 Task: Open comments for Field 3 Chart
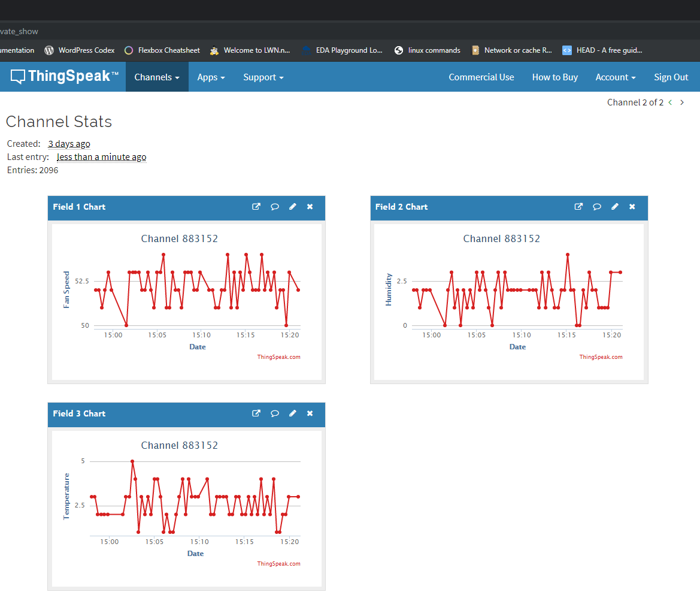tap(275, 413)
